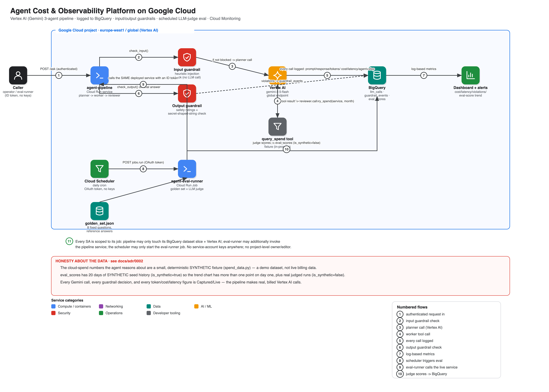Click the 'Cloud Scheduler' node label
Viewport: 549px width, 392px height.
(99, 181)
